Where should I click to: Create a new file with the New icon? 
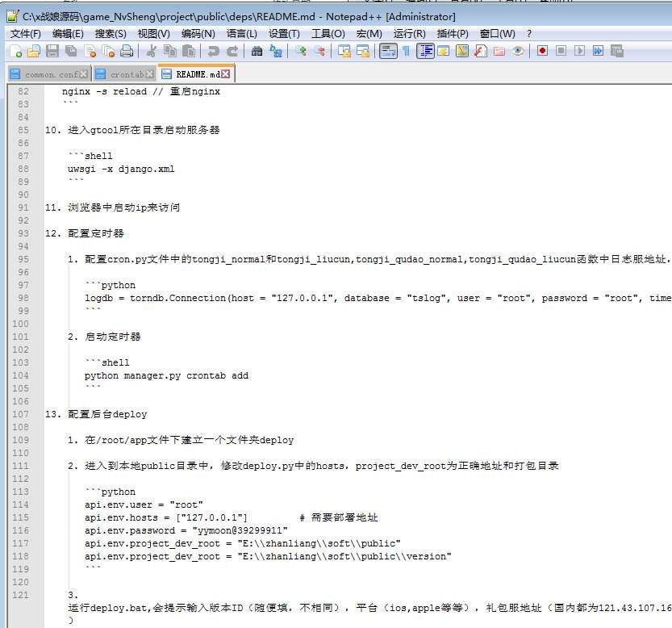click(x=16, y=51)
